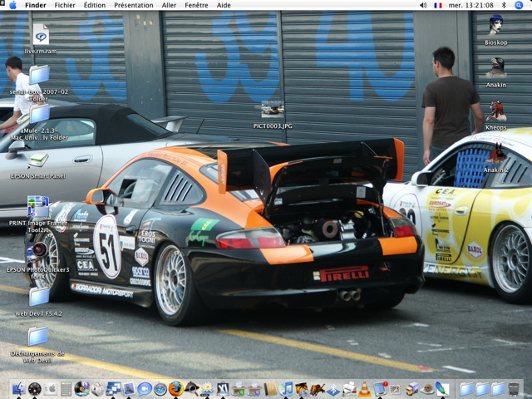Select EPSON PhotoQuicker3 forX icon

(x=38, y=251)
